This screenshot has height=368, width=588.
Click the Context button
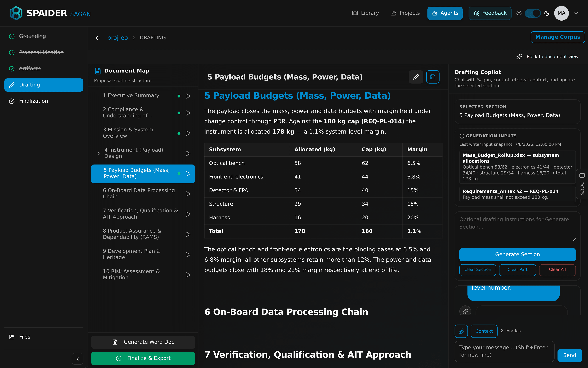click(x=484, y=331)
